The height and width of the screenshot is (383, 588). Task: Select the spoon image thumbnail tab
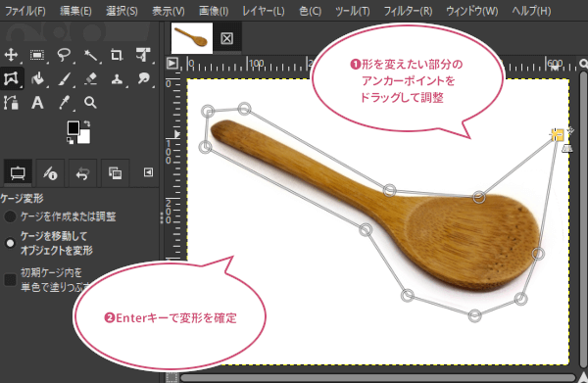192,38
